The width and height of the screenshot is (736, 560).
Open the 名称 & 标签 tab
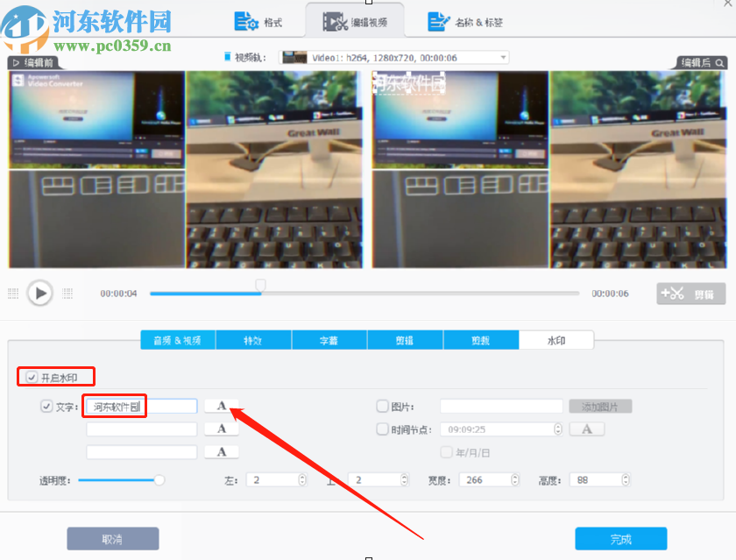pos(465,22)
